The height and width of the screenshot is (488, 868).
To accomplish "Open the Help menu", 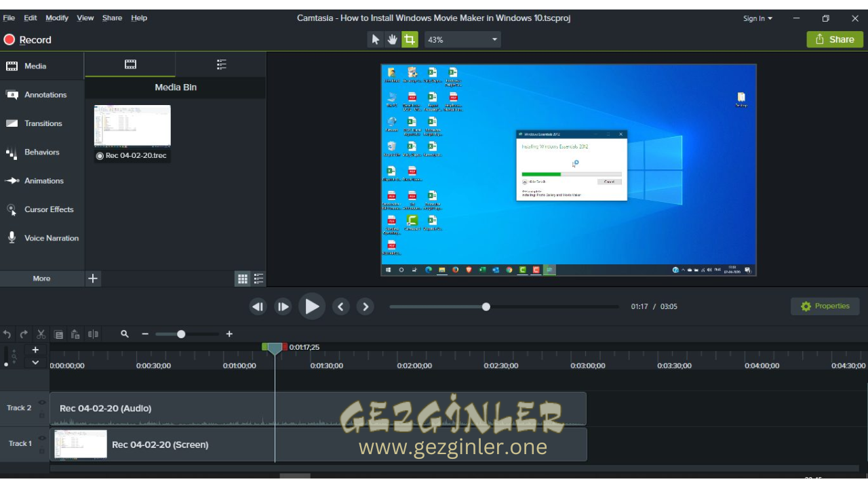I will pyautogui.click(x=139, y=18).
